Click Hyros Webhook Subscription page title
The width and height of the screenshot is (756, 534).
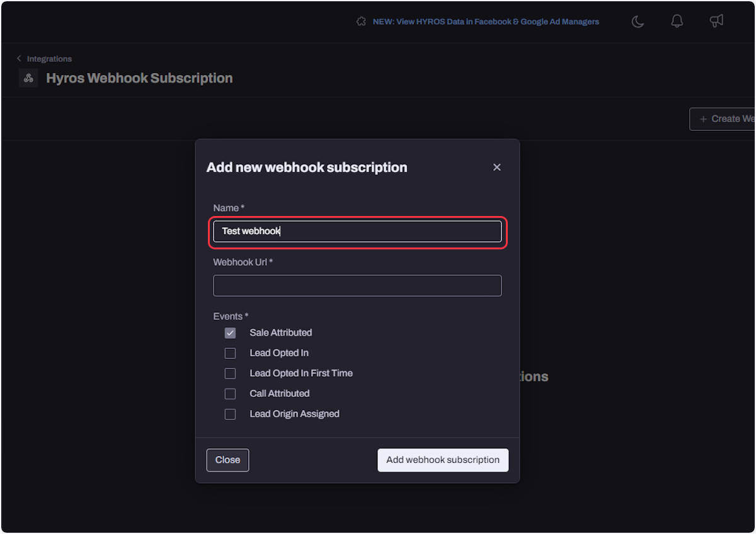139,78
